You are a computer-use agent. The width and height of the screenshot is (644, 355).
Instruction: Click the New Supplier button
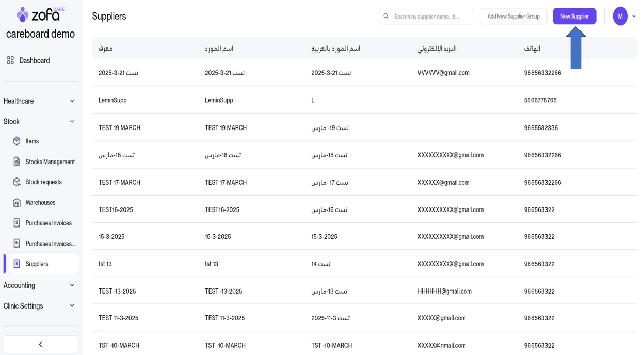click(x=574, y=17)
